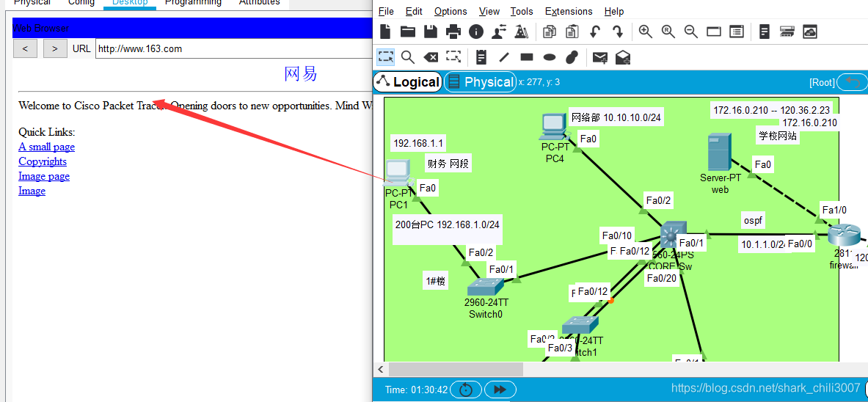Open the User Profile icon
This screenshot has width=868, height=402.
point(498,32)
